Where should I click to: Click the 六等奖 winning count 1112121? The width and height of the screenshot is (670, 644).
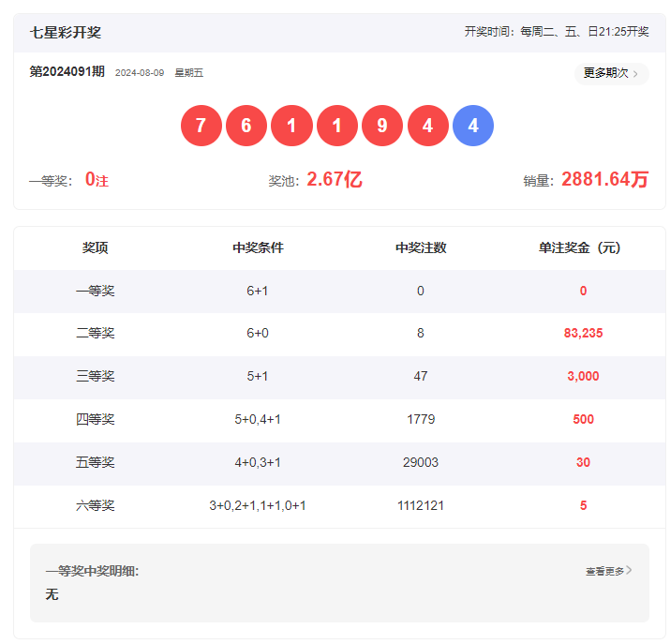tap(421, 506)
